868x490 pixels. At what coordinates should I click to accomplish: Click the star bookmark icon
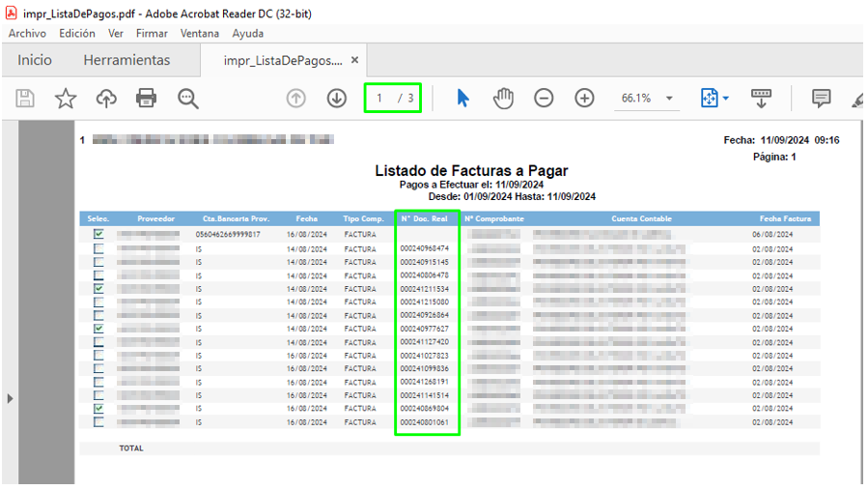[x=66, y=99]
